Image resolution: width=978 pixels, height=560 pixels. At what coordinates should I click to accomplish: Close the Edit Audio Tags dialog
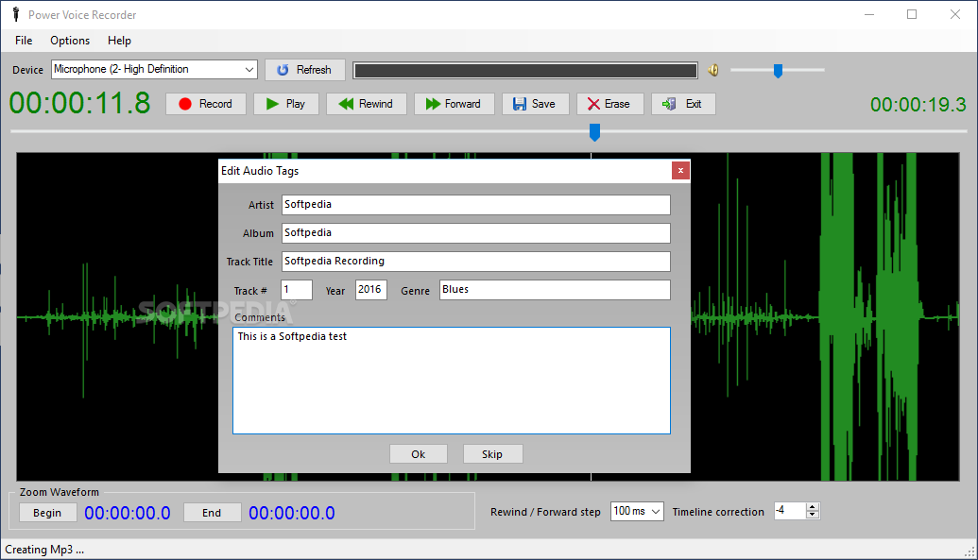point(680,170)
